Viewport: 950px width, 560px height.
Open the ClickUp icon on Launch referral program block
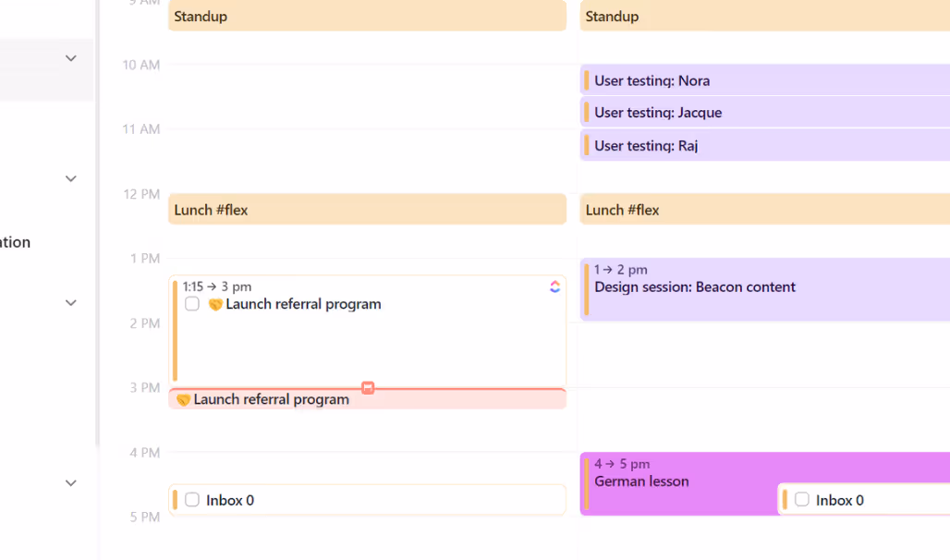(554, 286)
